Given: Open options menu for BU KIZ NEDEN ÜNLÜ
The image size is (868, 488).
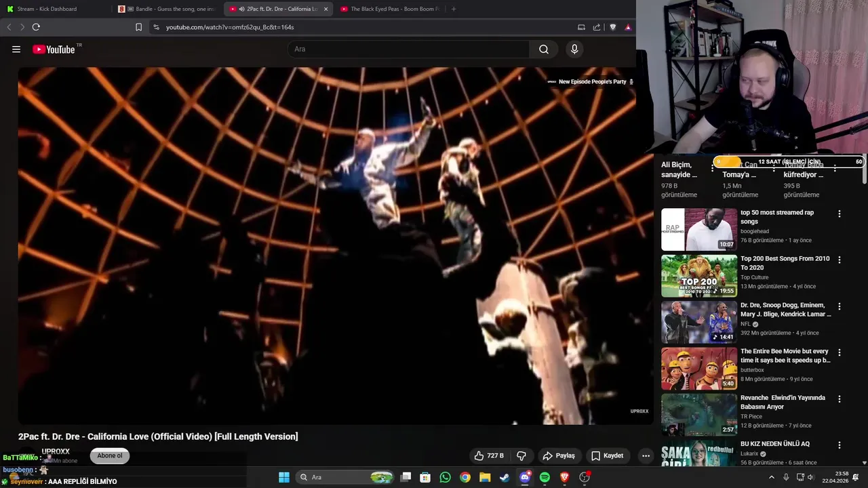Looking at the screenshot, I should pyautogui.click(x=840, y=445).
